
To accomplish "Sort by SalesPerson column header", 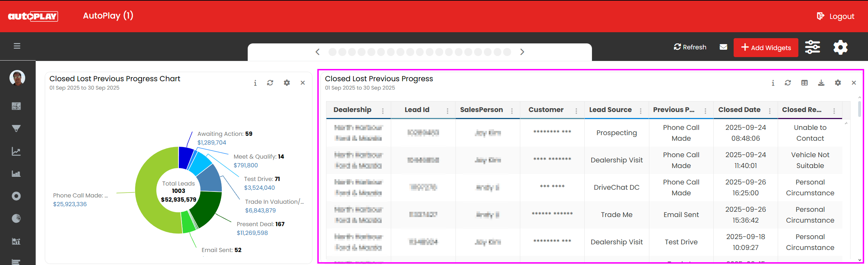I will (481, 110).
